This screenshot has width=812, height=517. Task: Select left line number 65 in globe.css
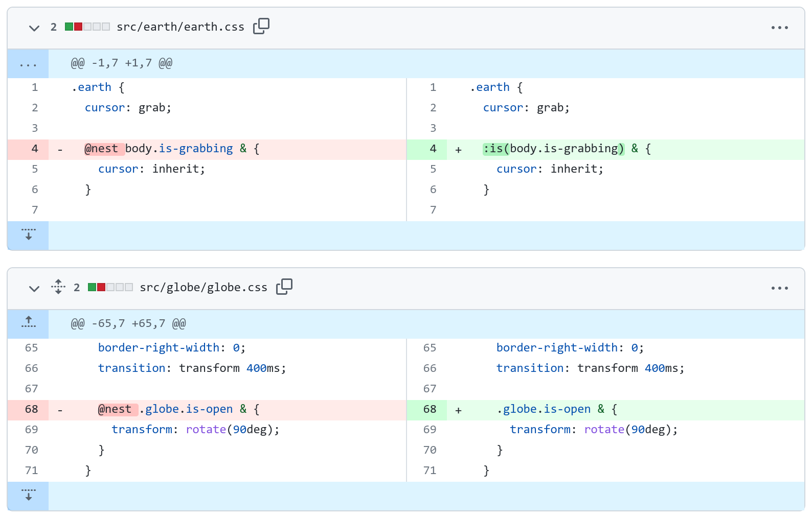[28, 348]
